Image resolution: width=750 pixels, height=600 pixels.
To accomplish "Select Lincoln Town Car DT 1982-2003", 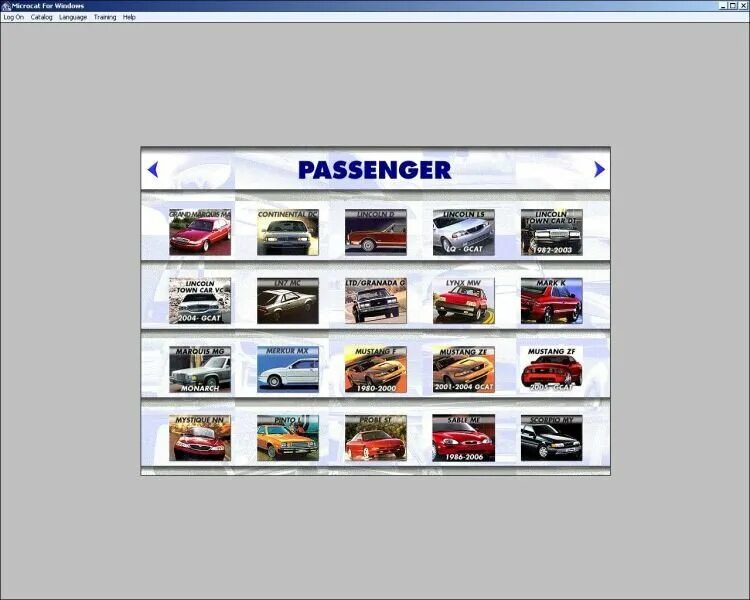I will (x=551, y=232).
